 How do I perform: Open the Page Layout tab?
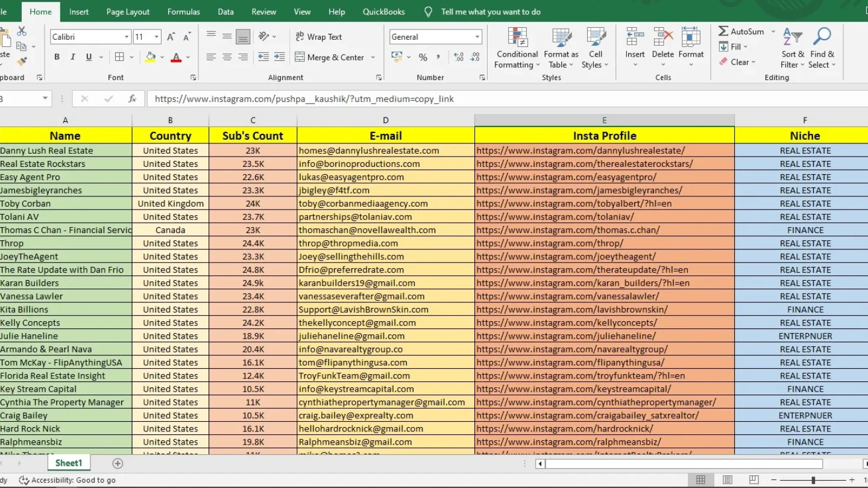[x=128, y=11]
